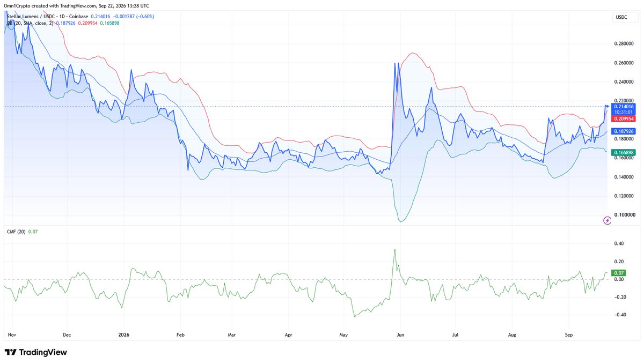644x364 pixels.
Task: Click the CMF zero dashed line
Action: [305, 279]
